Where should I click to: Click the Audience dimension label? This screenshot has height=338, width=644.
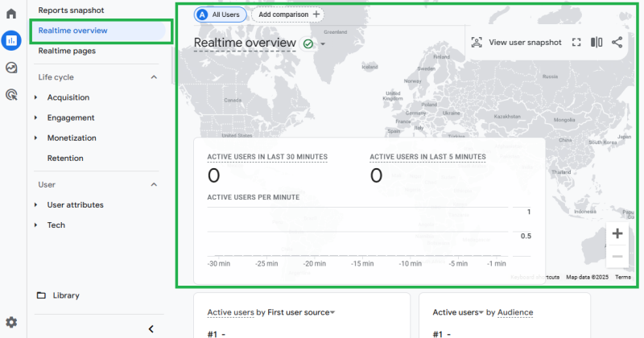[x=515, y=312]
